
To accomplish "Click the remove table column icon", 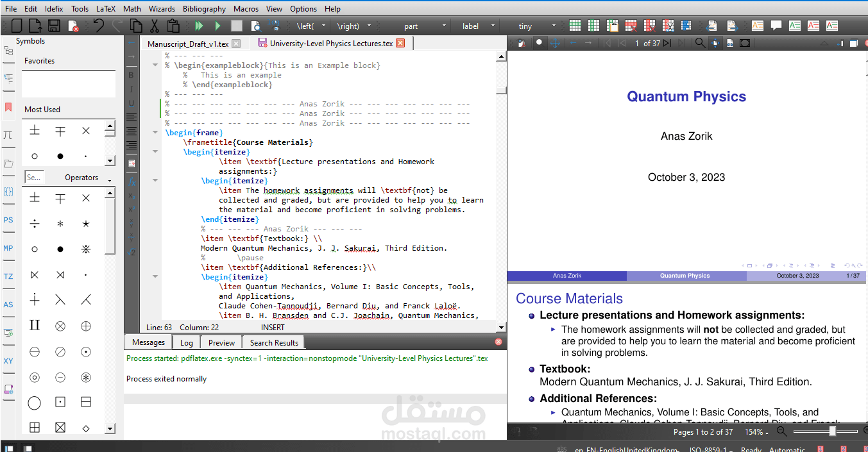I will pyautogui.click(x=649, y=26).
